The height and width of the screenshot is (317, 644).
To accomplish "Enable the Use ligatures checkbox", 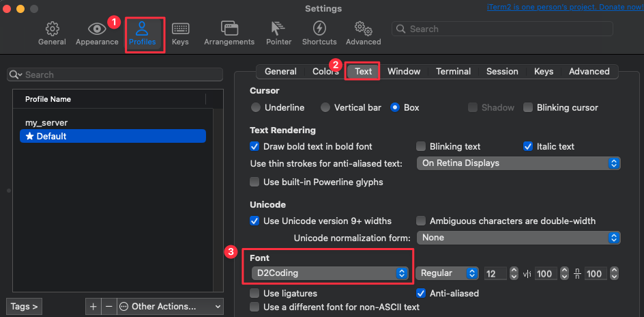I will [254, 294].
